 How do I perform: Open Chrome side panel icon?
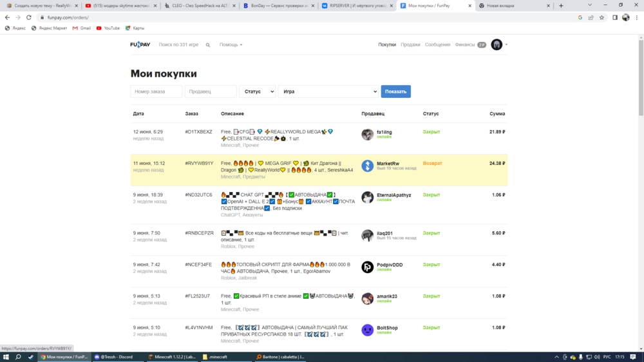click(615, 17)
